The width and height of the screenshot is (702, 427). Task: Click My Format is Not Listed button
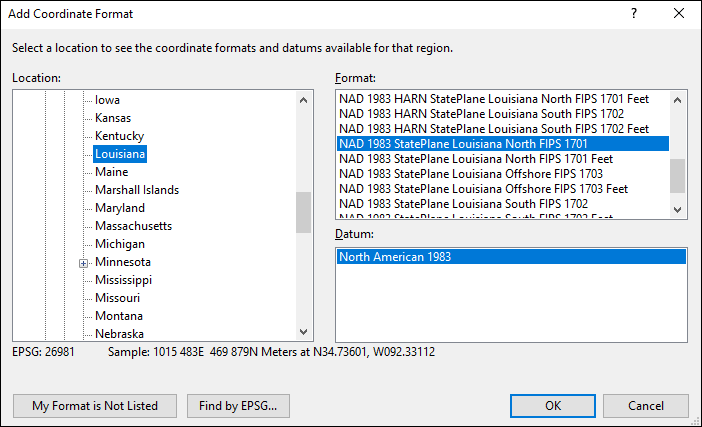(95, 406)
